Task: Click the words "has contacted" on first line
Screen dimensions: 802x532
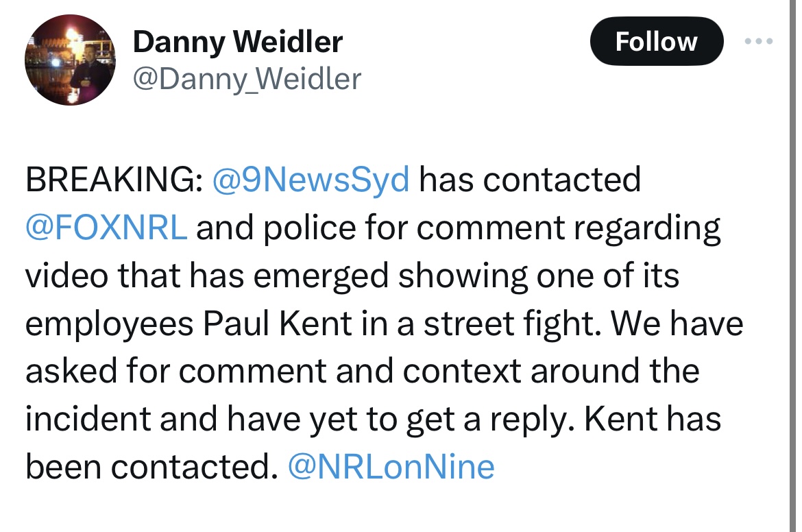Action: pos(529,180)
